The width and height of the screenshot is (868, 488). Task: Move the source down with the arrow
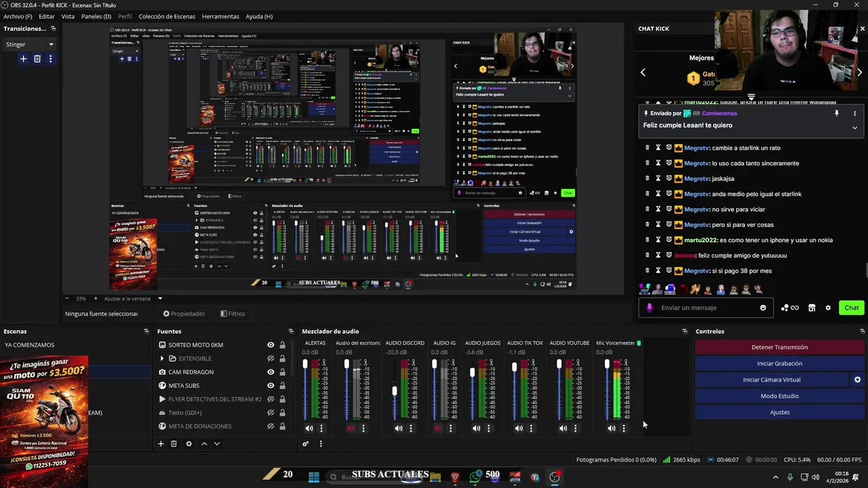point(217,444)
